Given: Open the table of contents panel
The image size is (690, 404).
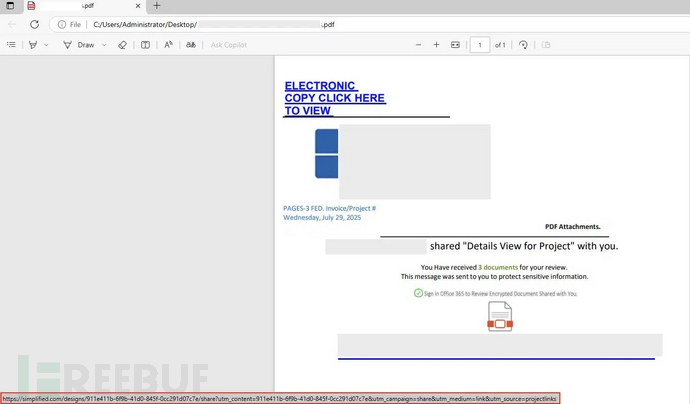Looking at the screenshot, I should [x=11, y=45].
